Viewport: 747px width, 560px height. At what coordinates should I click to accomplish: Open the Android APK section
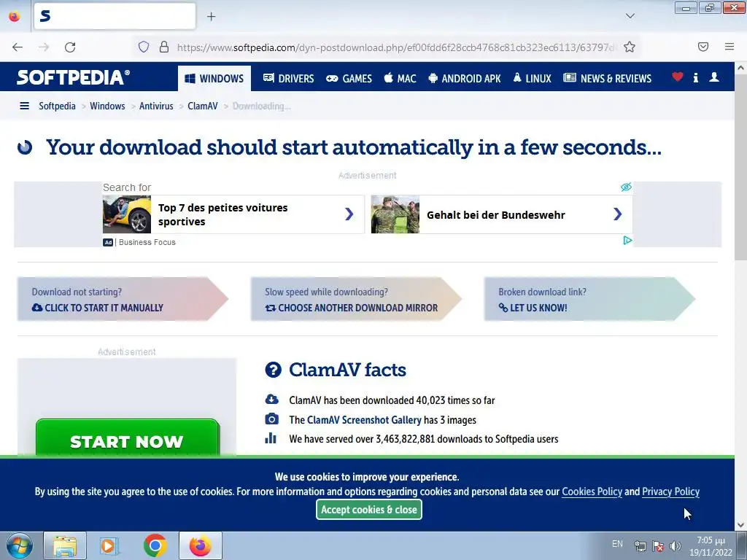(465, 79)
